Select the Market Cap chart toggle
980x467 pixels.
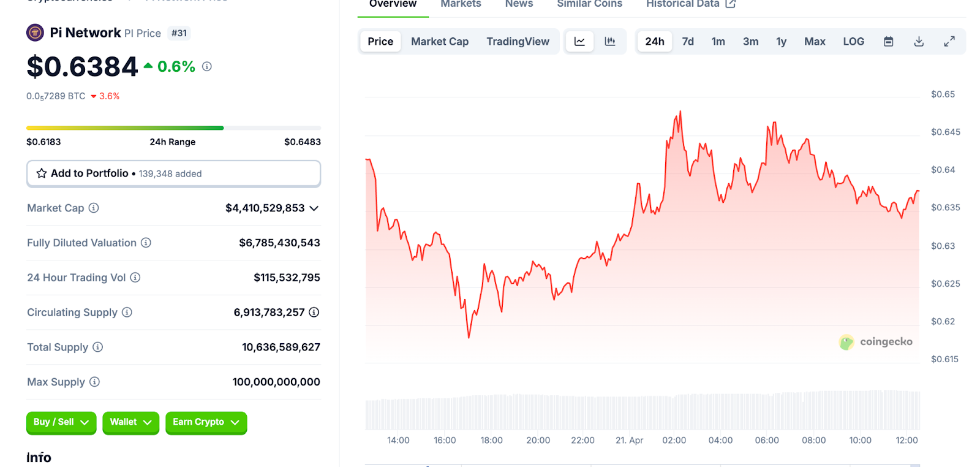click(440, 41)
